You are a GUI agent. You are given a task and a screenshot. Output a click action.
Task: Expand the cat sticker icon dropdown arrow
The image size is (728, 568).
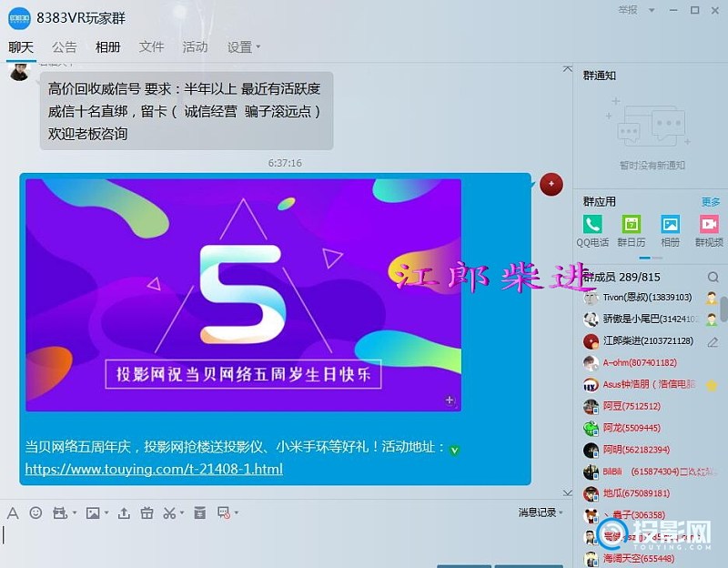(75, 513)
